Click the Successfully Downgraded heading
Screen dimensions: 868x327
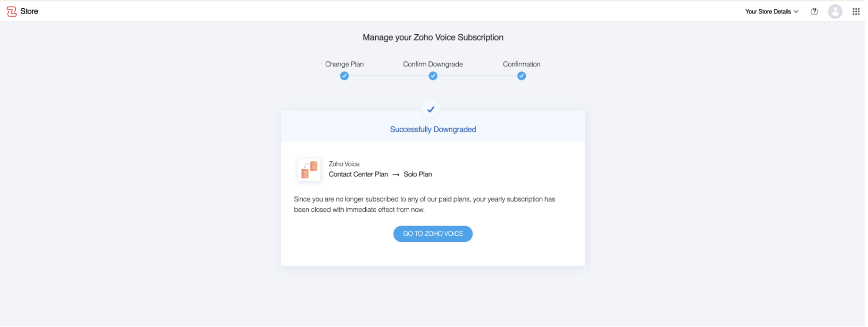[433, 130]
